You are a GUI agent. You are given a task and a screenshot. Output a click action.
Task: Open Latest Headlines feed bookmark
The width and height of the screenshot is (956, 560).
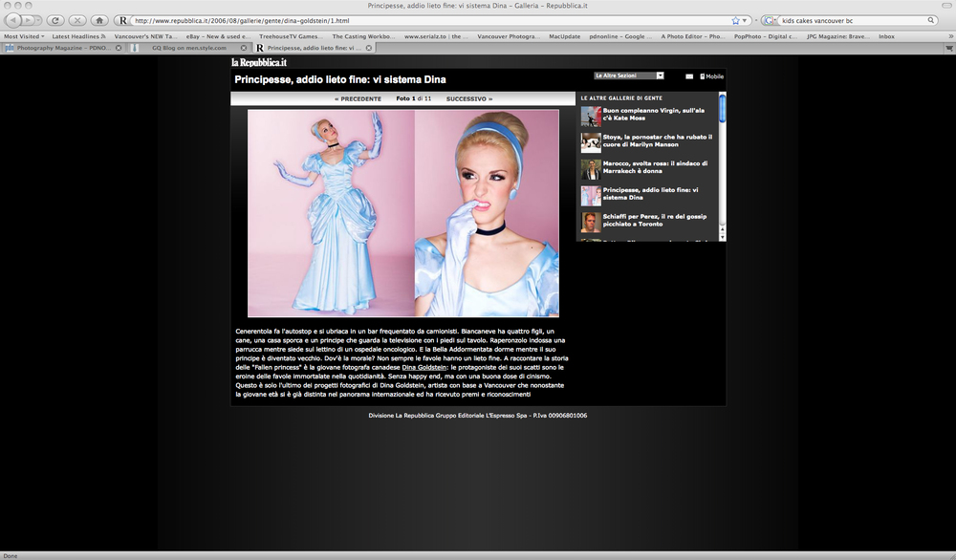click(78, 36)
